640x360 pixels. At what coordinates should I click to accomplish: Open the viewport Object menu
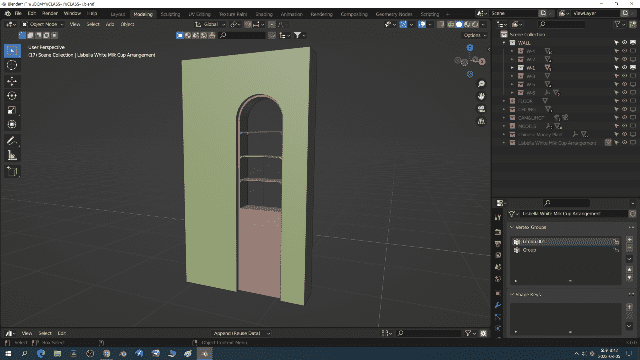[x=127, y=24]
